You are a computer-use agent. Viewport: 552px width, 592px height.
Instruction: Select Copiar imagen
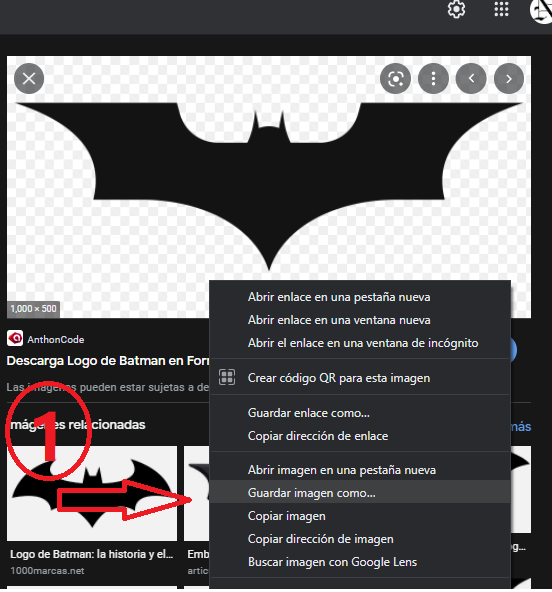pyautogui.click(x=360, y=516)
